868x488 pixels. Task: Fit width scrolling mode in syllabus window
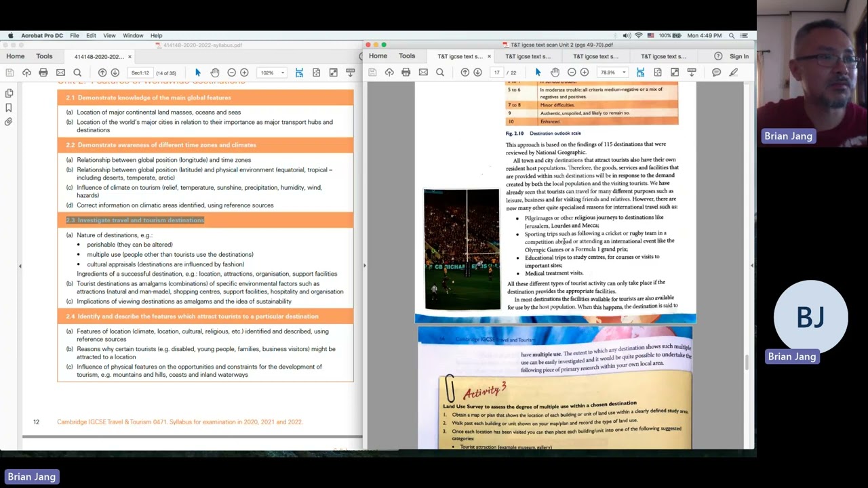[x=299, y=73]
